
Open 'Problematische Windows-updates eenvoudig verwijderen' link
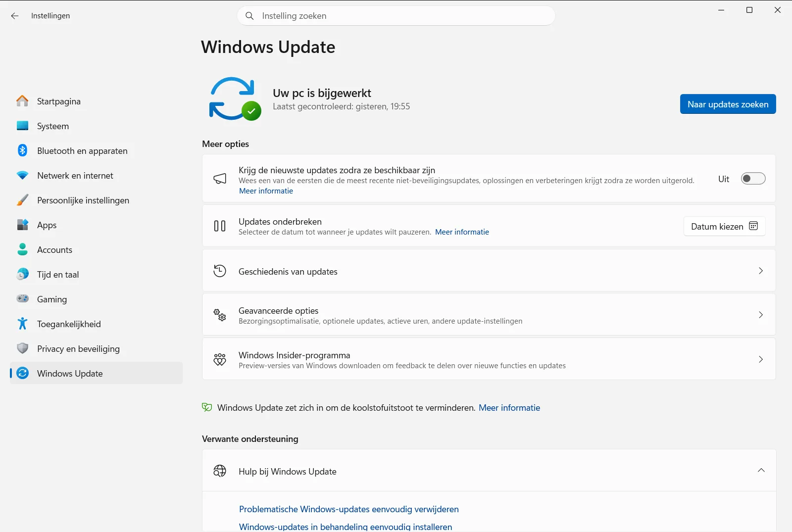(349, 509)
